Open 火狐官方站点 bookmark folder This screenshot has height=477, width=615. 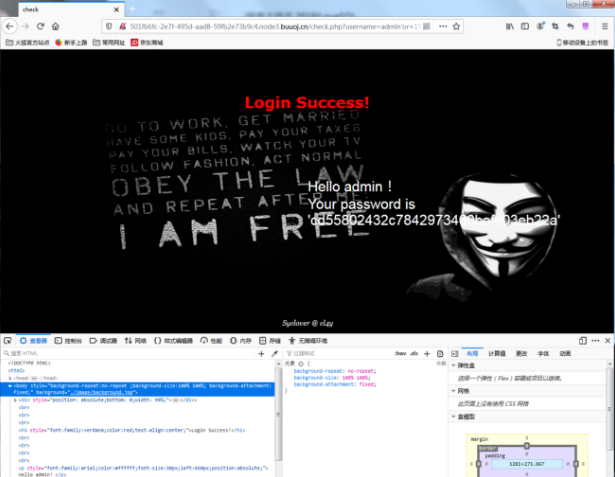click(x=27, y=42)
